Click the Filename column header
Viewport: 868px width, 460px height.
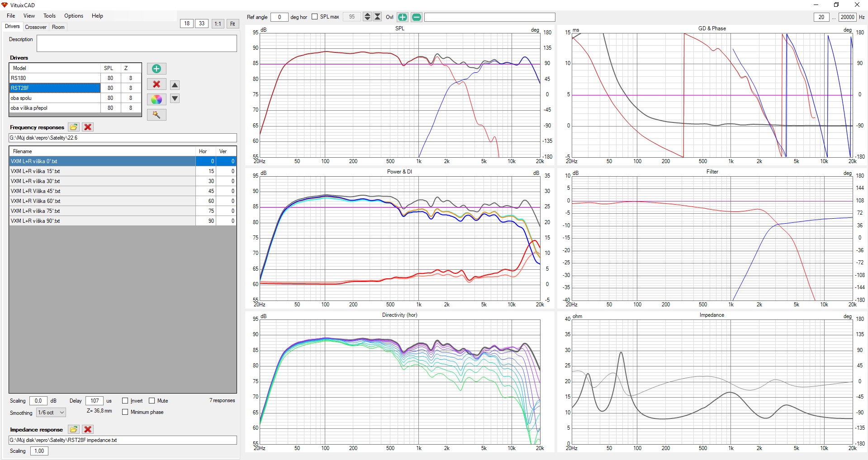102,151
